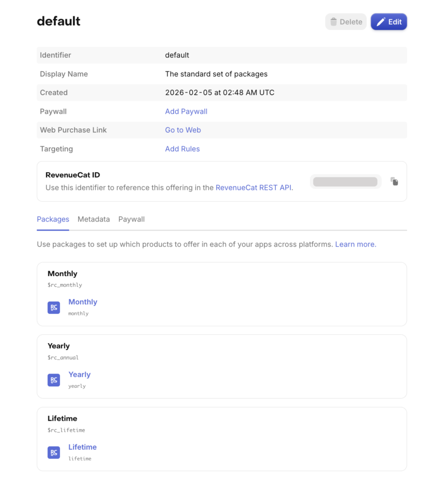Select the Paywall tab
The height and width of the screenshot is (504, 438).
pyautogui.click(x=132, y=220)
